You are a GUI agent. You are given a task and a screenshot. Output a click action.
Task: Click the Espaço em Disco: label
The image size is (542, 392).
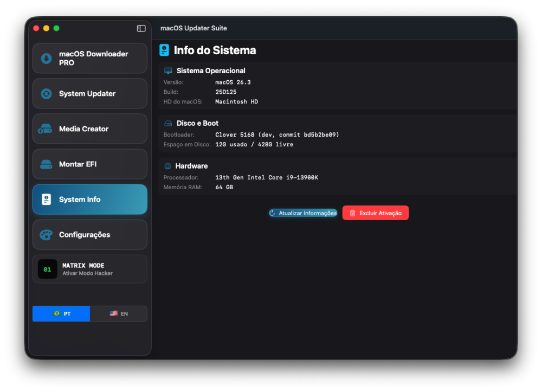pos(187,145)
